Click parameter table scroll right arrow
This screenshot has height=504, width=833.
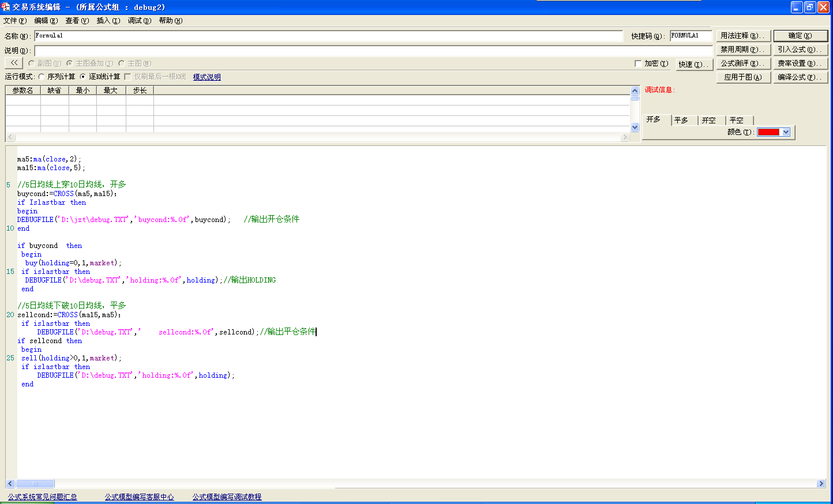[625, 137]
